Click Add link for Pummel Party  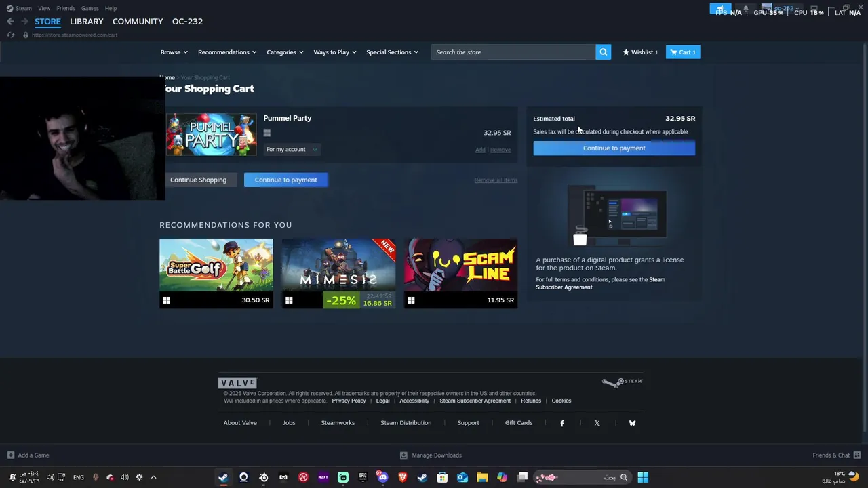click(480, 150)
